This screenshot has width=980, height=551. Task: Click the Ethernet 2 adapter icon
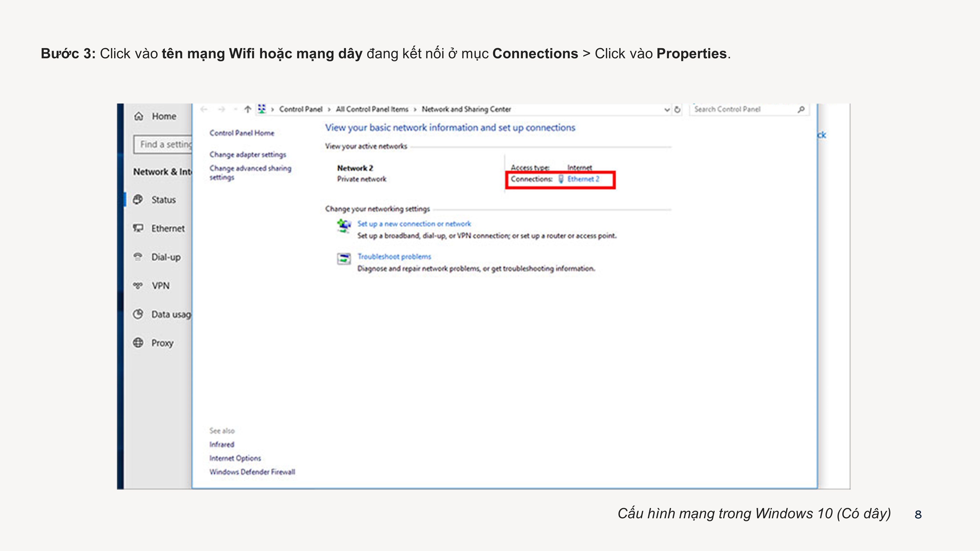[x=561, y=179]
